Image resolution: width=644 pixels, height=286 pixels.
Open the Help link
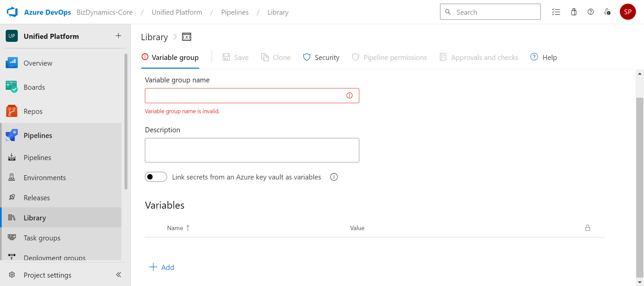tap(543, 57)
